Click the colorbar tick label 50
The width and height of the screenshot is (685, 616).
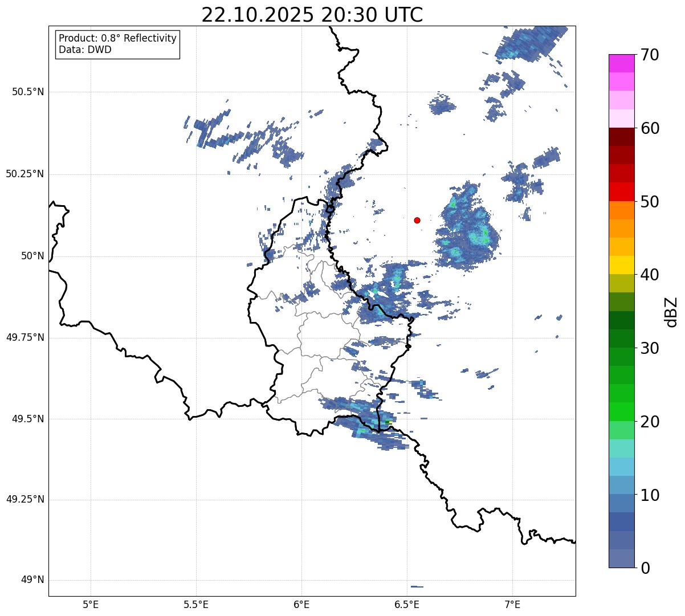[x=649, y=202]
